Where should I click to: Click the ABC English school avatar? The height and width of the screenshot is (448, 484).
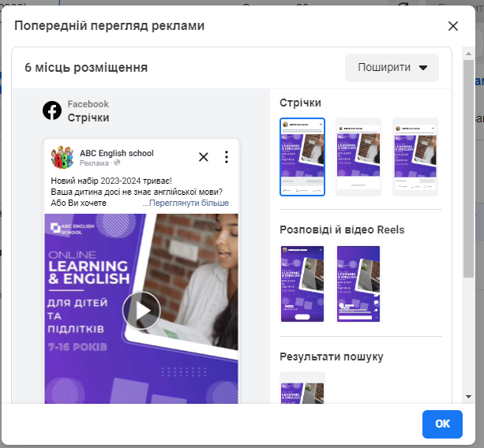pos(62,157)
